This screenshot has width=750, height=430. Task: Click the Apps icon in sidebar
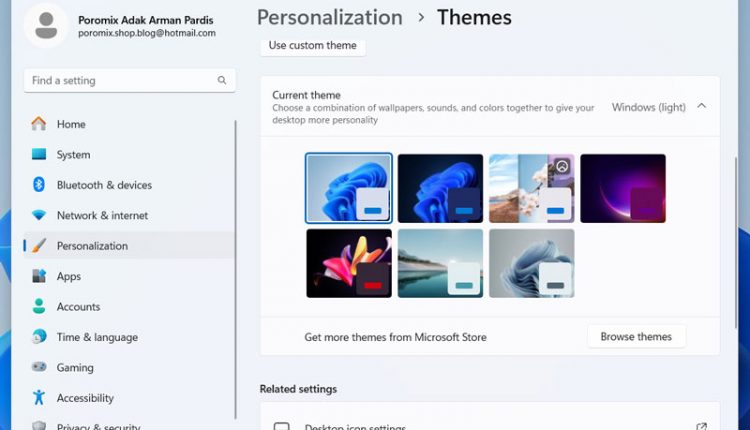39,276
